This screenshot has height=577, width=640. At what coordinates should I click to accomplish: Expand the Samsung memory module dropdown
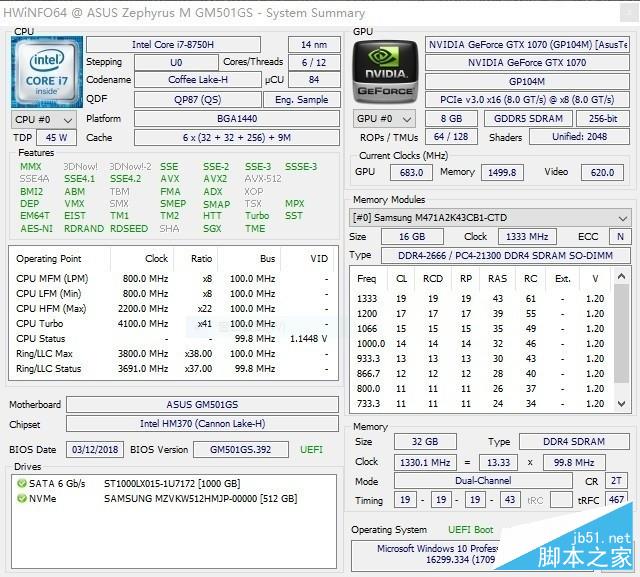tap(490, 217)
